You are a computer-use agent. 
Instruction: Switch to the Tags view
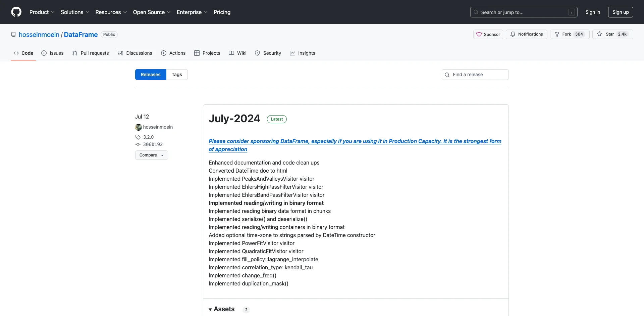177,75
